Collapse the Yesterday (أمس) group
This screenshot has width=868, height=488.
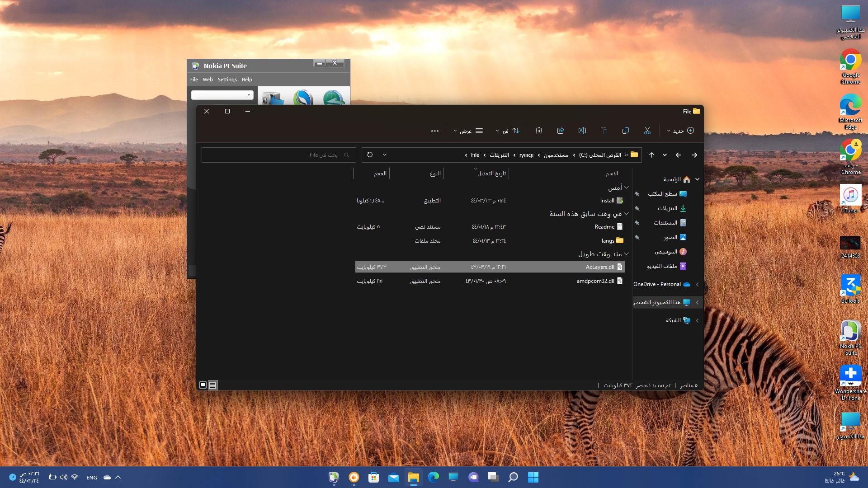[626, 187]
